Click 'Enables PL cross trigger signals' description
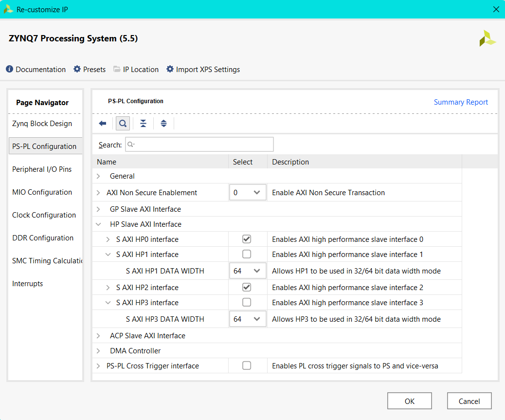Viewport: 505px width, 420px height. point(355,366)
